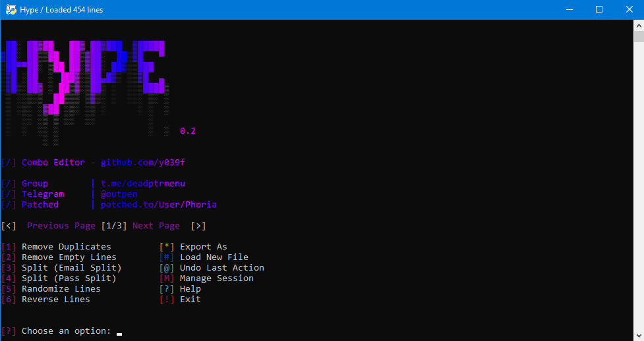
Task: Close the Hype console window
Action: click(x=629, y=9)
